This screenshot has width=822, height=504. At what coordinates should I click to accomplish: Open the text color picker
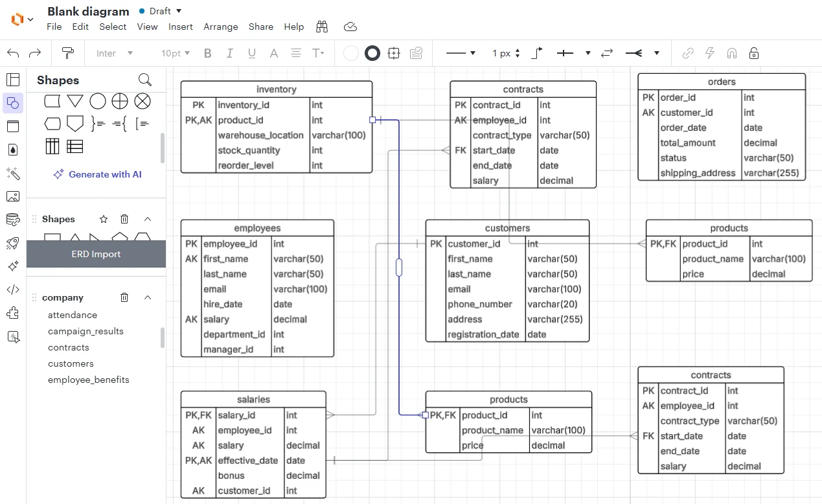click(273, 53)
